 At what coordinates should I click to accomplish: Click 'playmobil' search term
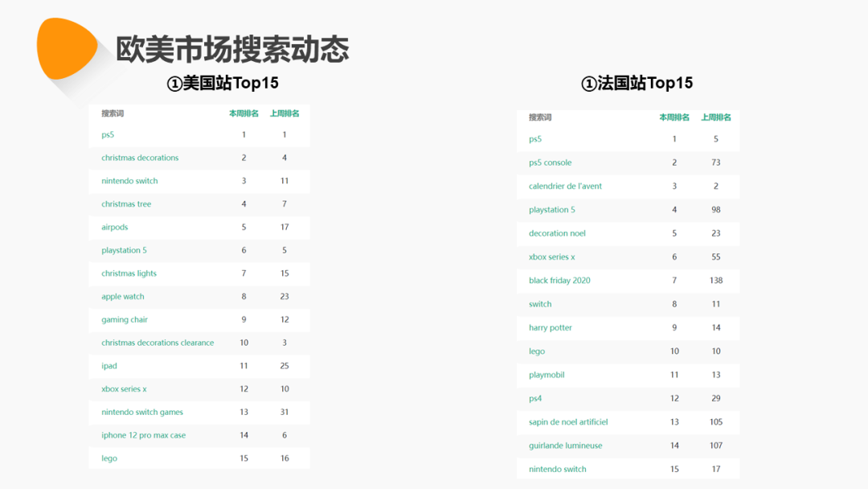click(x=547, y=375)
